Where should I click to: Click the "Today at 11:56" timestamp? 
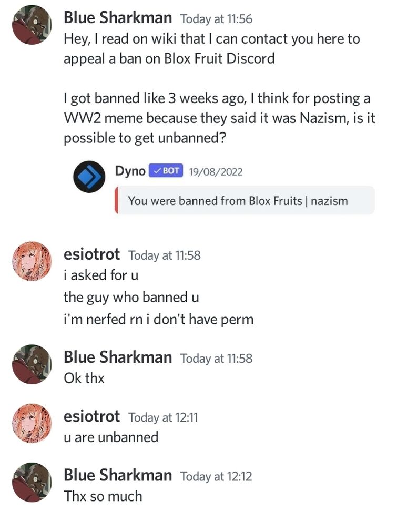(x=216, y=19)
